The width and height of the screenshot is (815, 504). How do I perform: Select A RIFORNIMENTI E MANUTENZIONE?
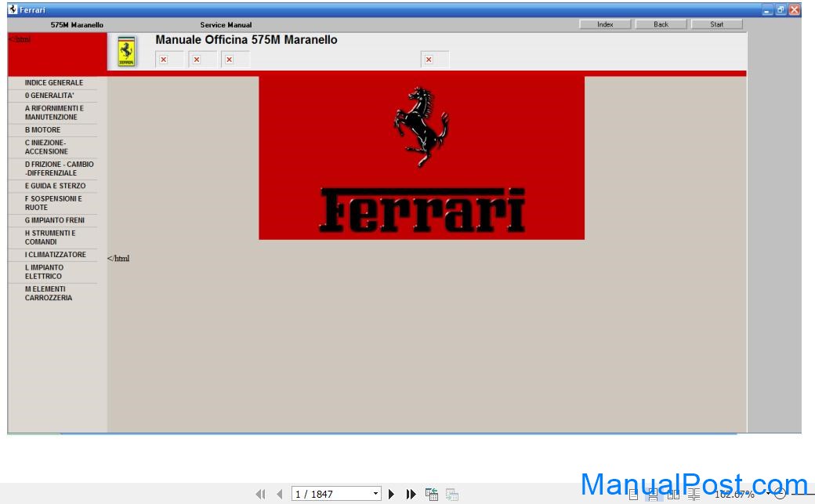pyautogui.click(x=54, y=112)
